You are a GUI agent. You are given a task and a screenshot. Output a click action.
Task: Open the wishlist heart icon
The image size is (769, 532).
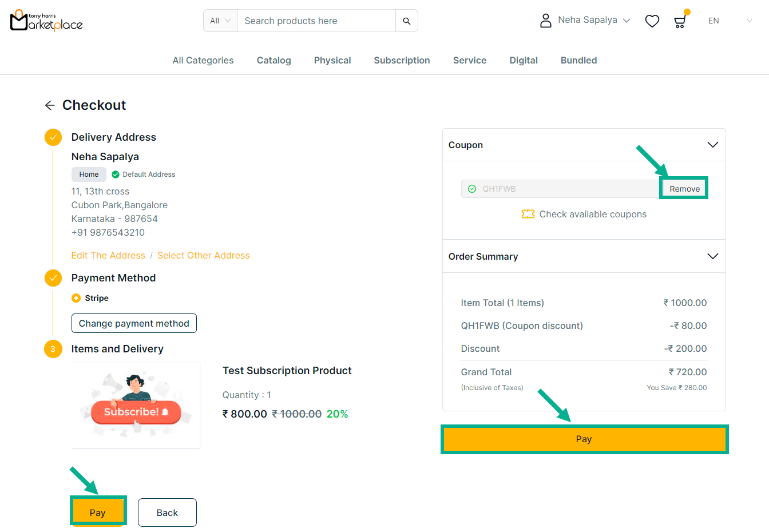coord(652,21)
